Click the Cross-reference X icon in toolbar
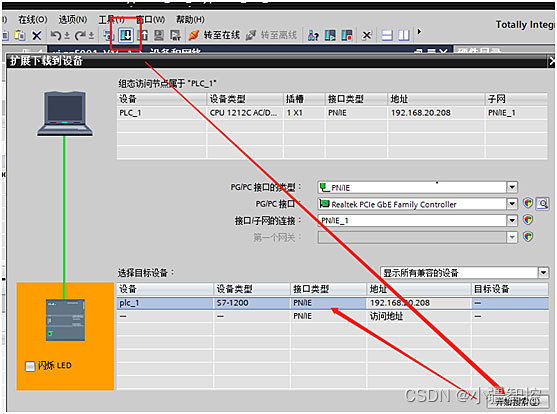557x414 pixels. [367, 35]
